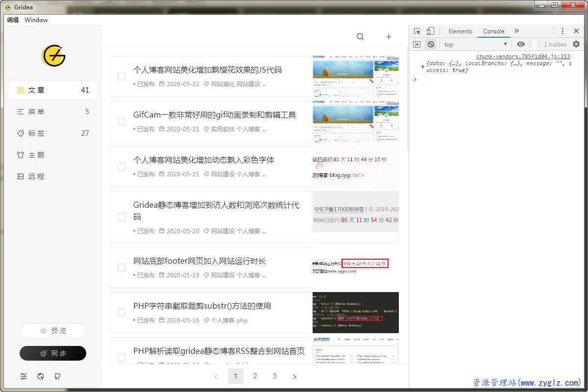Click Gridea icon in window title bar
The width and height of the screenshot is (588, 392).
click(x=8, y=7)
